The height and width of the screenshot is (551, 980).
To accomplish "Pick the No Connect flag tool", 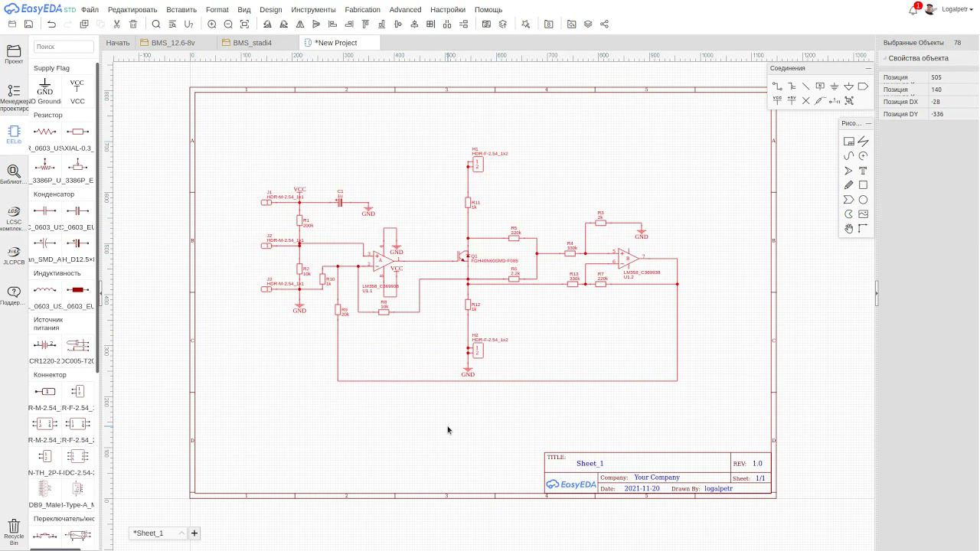I will pos(805,101).
